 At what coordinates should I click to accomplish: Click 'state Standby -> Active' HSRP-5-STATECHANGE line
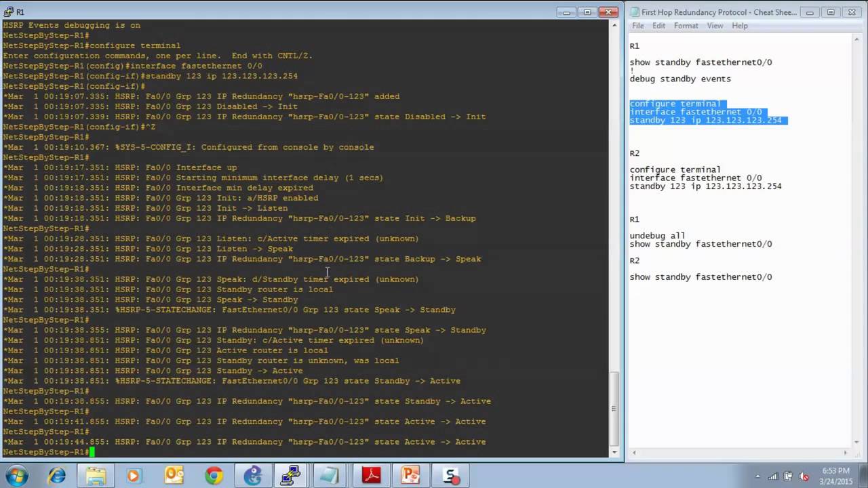click(231, 381)
